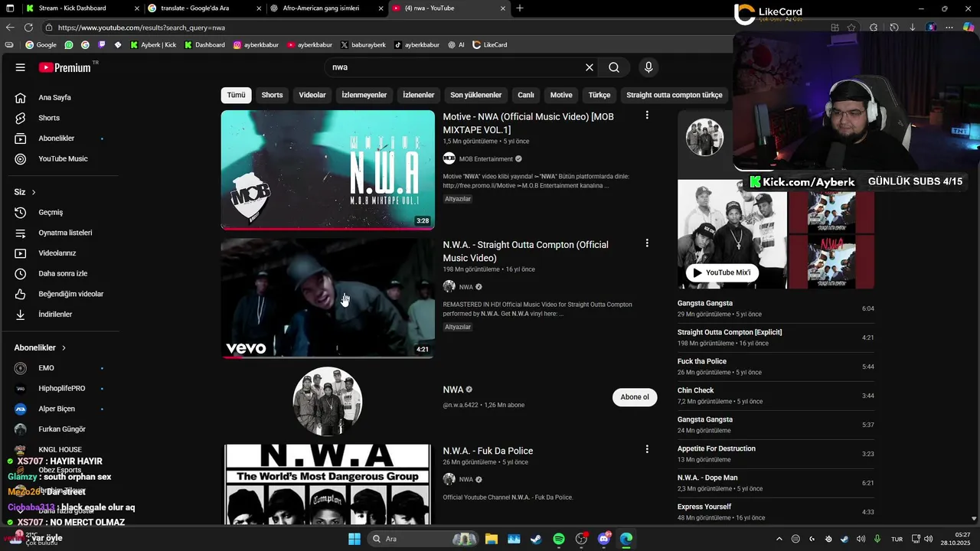Open more options for Fuk Da Police video
980x551 pixels.
point(647,449)
